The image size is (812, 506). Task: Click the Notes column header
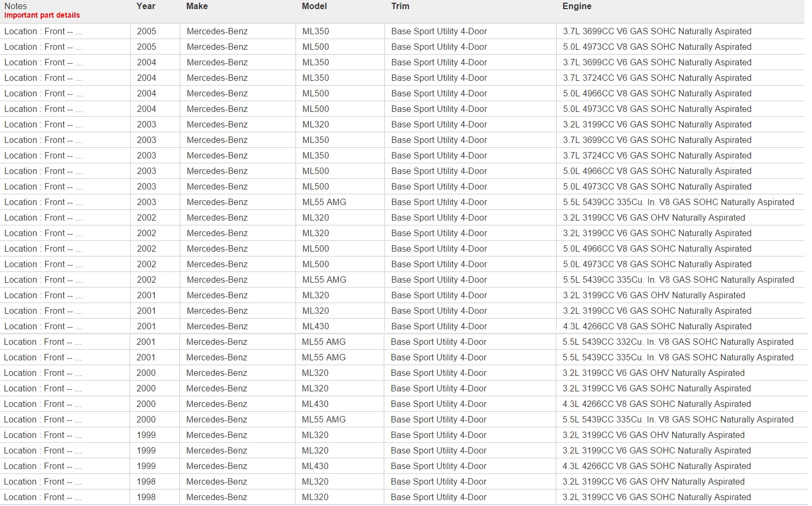(x=16, y=6)
